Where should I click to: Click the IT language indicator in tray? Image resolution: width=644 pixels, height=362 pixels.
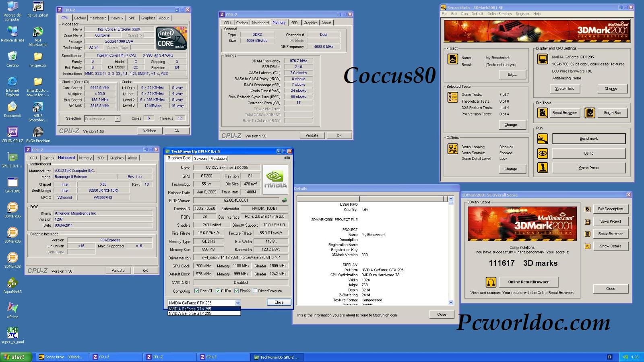[x=609, y=357]
